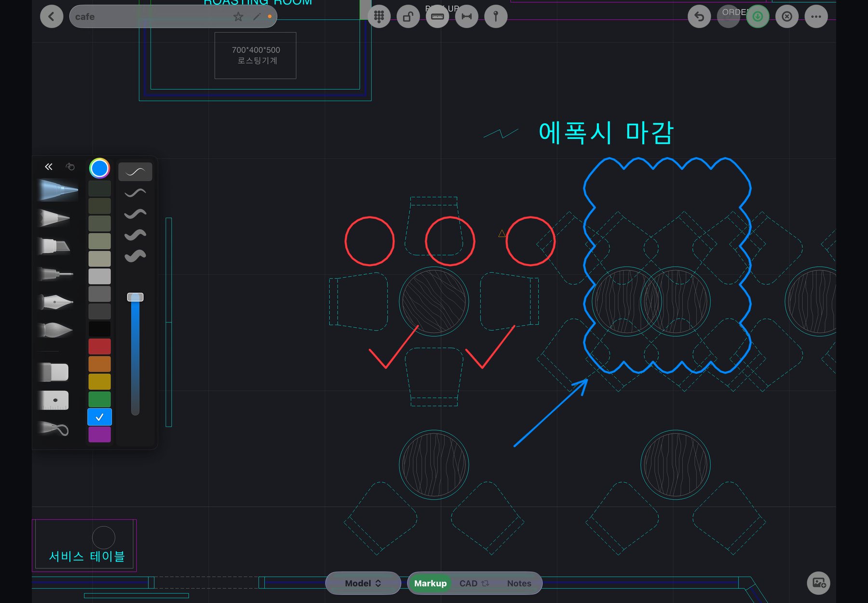This screenshot has width=868, height=603.
Task: Select the chisel marker tool
Action: coord(54,246)
